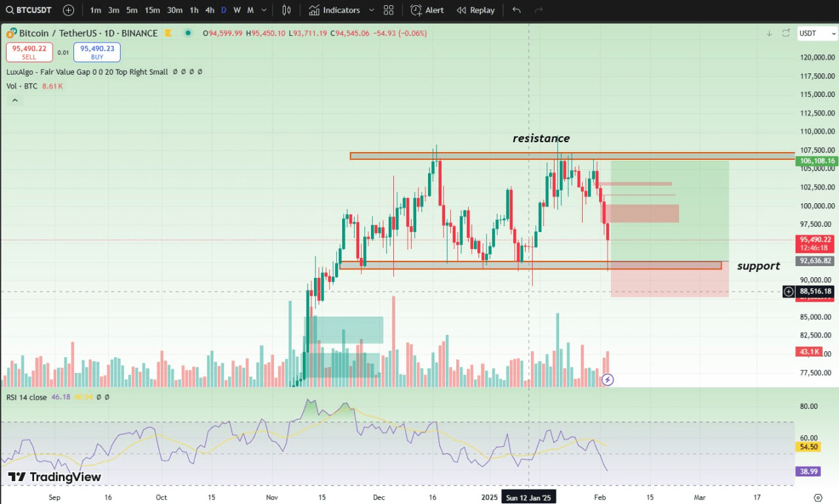Click the down arrow icon near USDT
The width and height of the screenshot is (839, 504).
(769, 33)
